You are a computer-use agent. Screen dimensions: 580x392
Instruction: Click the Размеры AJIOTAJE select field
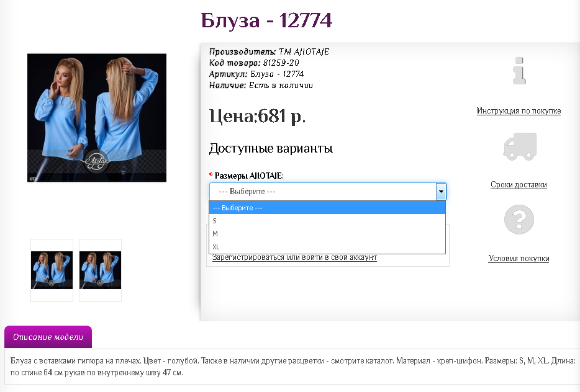(328, 192)
